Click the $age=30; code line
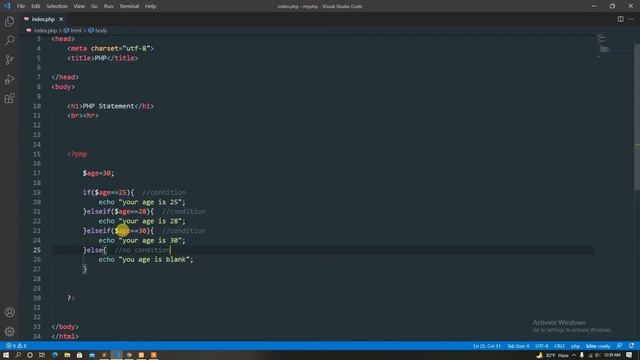Viewport: 640px width, 360px height. 98,173
